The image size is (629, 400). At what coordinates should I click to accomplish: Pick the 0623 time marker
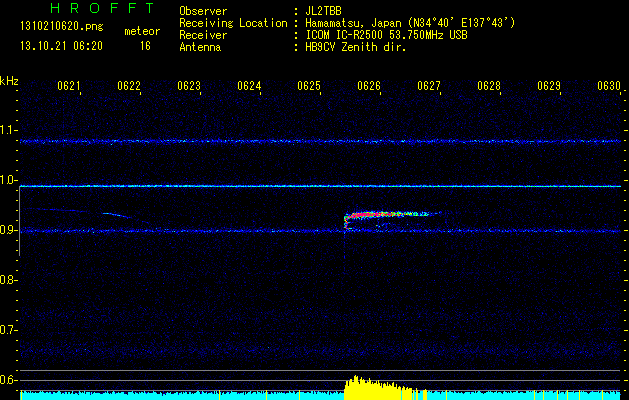189,87
